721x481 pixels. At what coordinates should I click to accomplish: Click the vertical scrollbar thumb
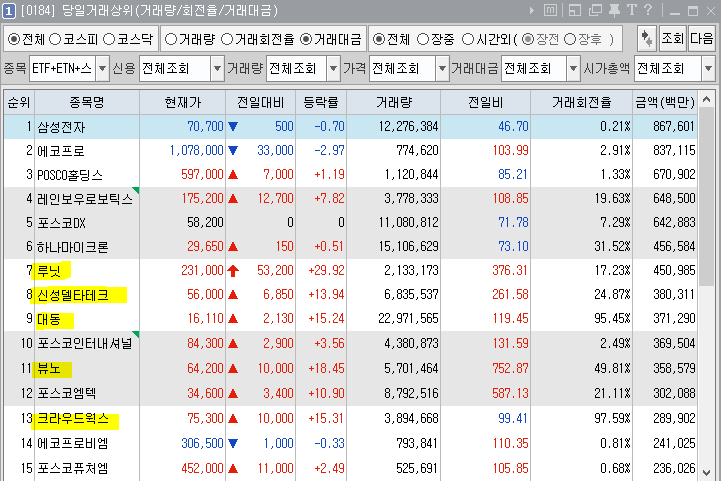pos(707,196)
